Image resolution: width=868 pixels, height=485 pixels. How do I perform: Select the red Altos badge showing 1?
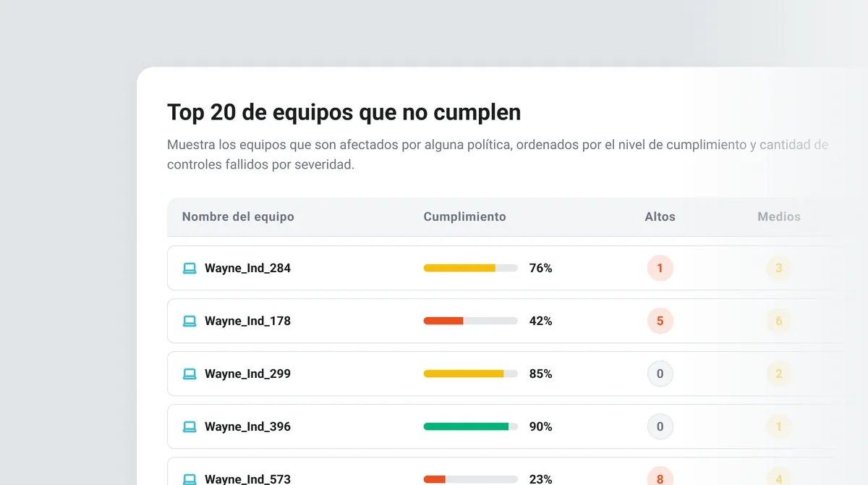pyautogui.click(x=660, y=269)
